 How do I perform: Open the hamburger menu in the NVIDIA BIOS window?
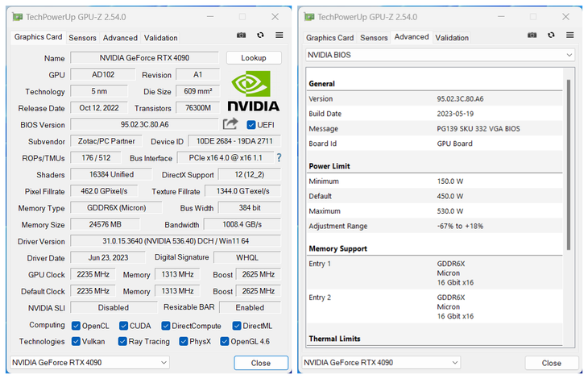pyautogui.click(x=569, y=37)
